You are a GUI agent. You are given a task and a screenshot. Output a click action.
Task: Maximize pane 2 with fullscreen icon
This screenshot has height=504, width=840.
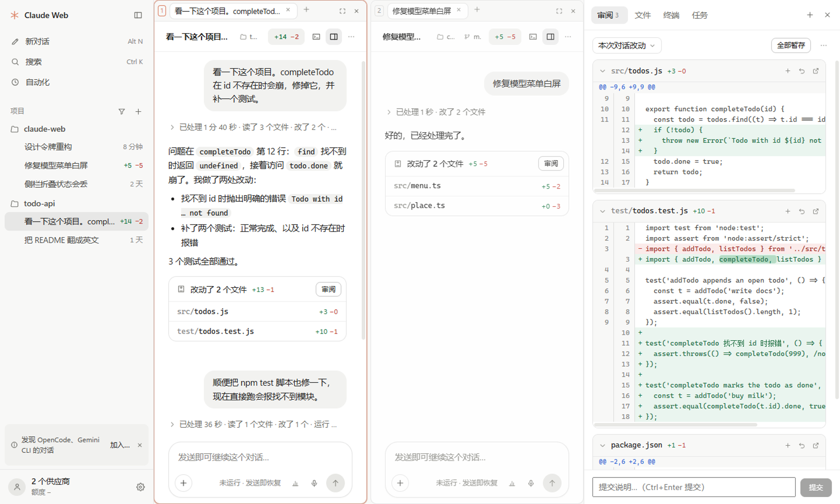[x=559, y=11]
